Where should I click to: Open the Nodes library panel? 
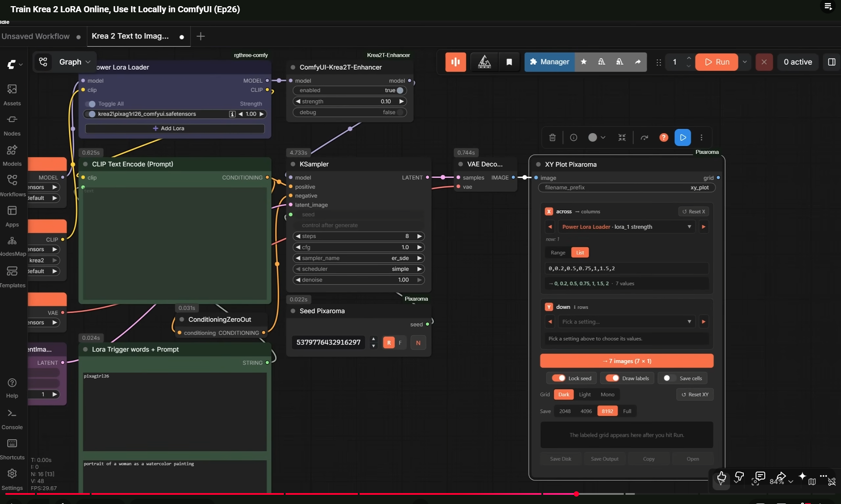(x=12, y=125)
